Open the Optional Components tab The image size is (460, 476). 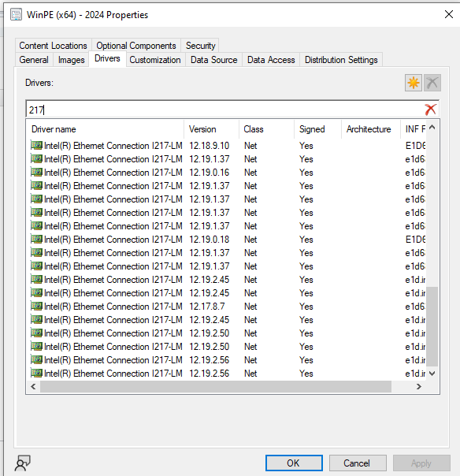136,46
